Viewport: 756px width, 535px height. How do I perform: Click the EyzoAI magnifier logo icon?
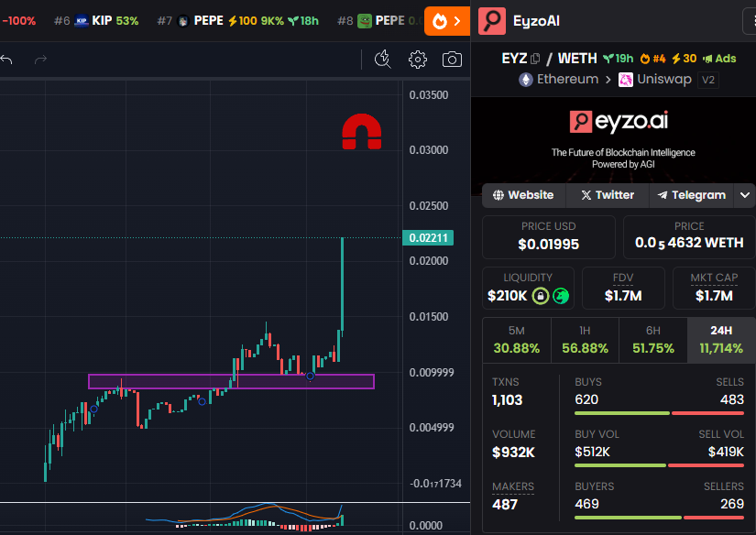pyautogui.click(x=492, y=21)
